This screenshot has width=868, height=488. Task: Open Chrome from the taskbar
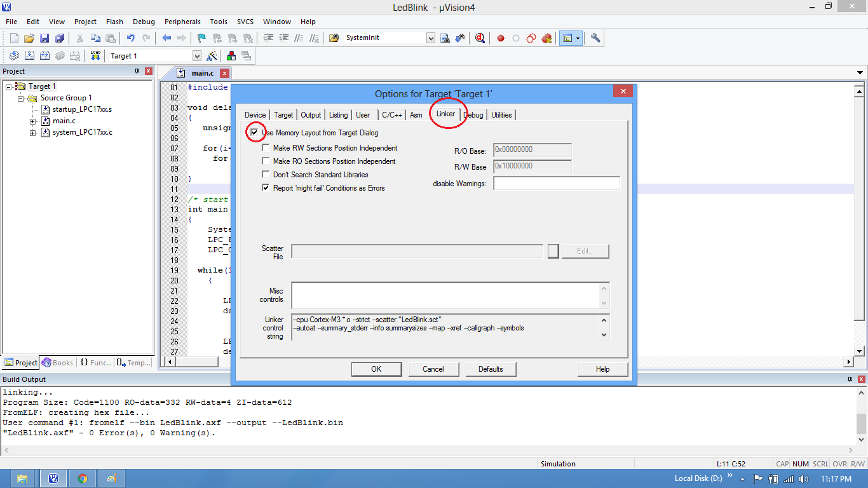pyautogui.click(x=83, y=478)
